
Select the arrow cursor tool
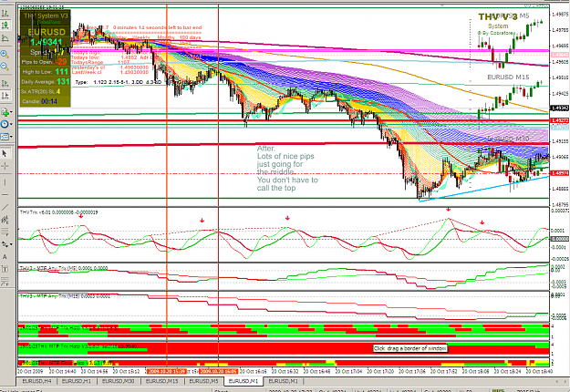tap(5, 154)
